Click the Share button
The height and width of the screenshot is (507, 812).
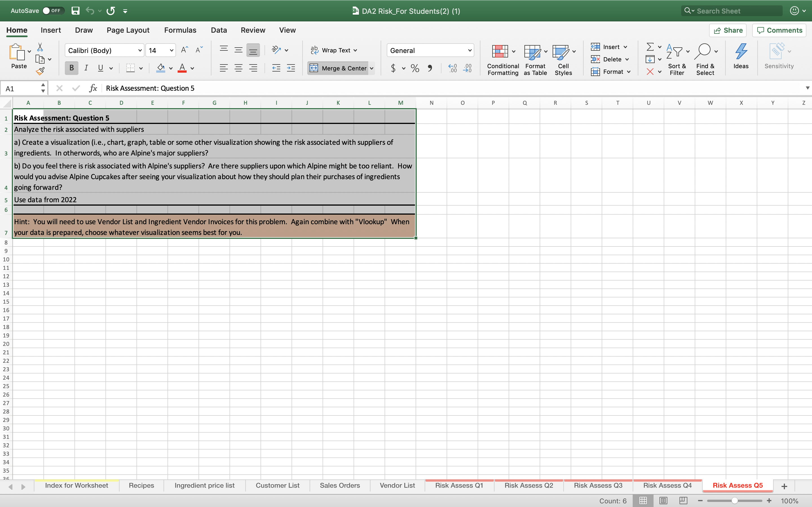click(728, 30)
